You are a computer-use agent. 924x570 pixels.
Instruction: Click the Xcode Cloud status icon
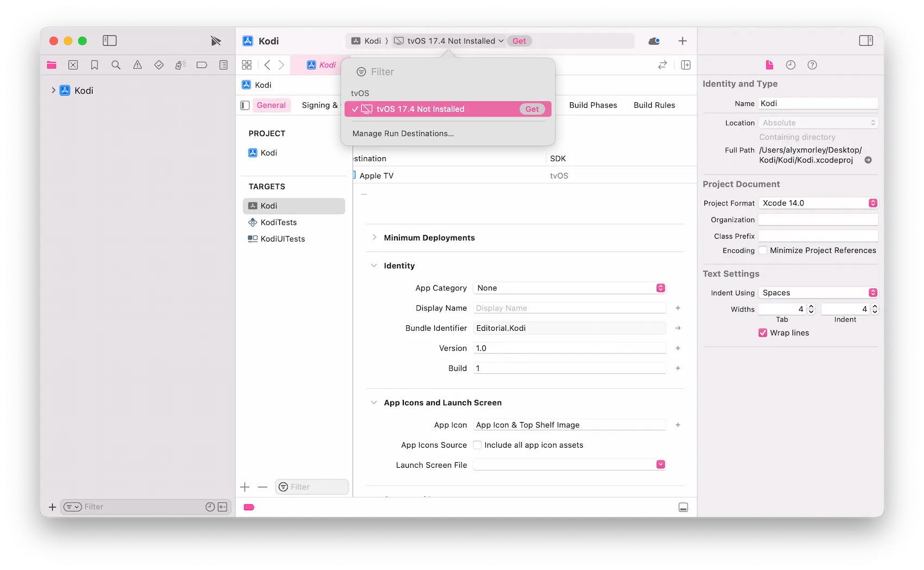[x=654, y=41]
